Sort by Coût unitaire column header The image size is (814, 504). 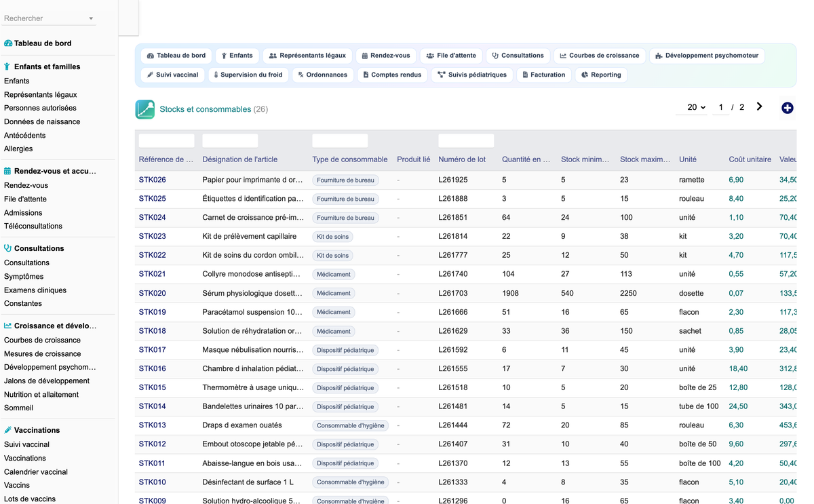tap(750, 159)
